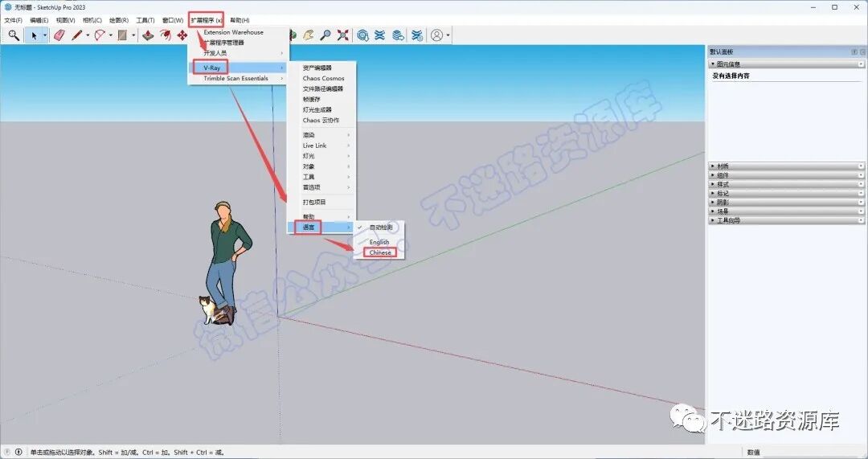Open shape tool dropdown arrow
The height and width of the screenshot is (459, 868).
coord(133,35)
